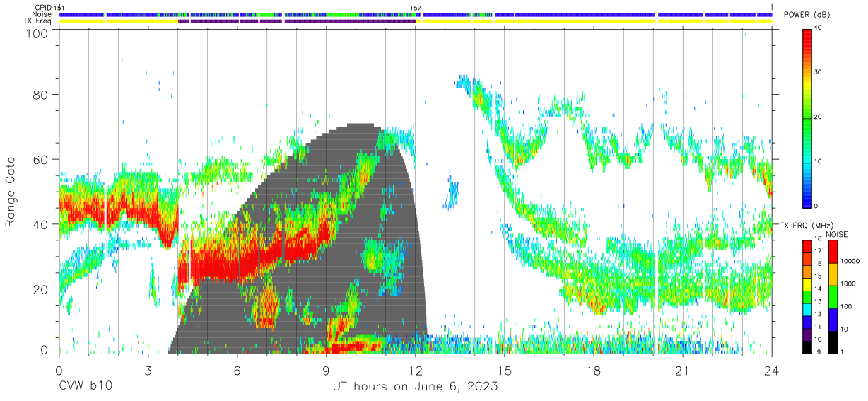The width and height of the screenshot is (868, 401).
Task: Click the 18 tick on the UT hours axis
Action: point(593,370)
